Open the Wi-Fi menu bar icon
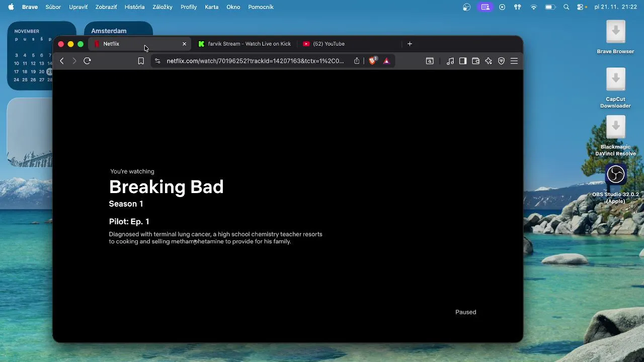The image size is (644, 362). click(533, 7)
